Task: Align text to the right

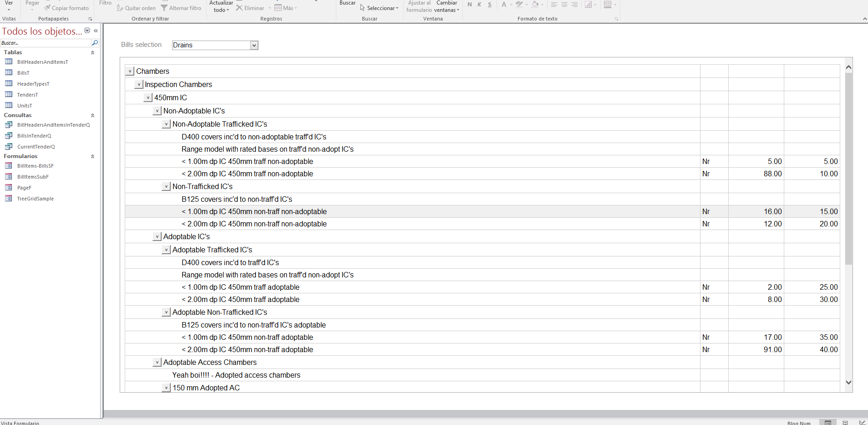Action: [574, 5]
